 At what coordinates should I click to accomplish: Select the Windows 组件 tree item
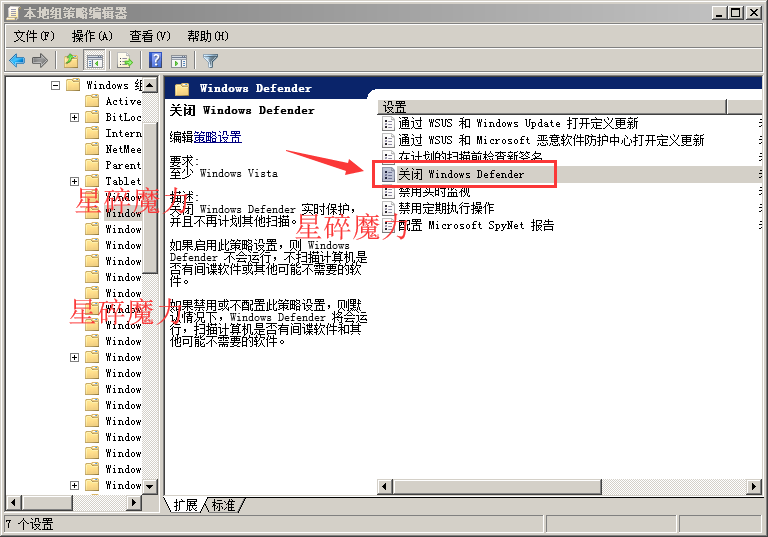[x=114, y=85]
